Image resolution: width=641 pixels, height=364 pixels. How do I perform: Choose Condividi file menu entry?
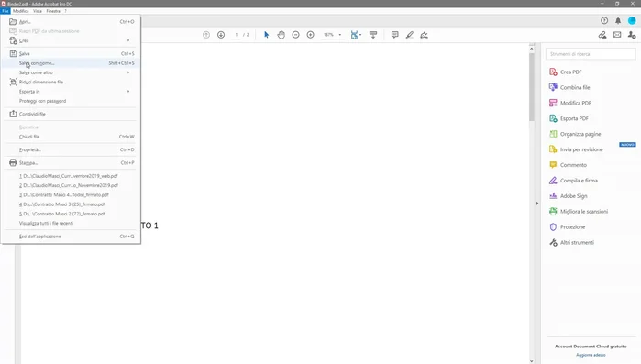(71, 114)
